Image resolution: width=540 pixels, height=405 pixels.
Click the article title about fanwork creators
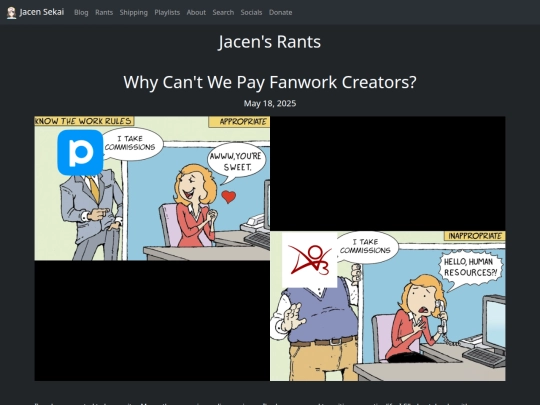tap(270, 82)
